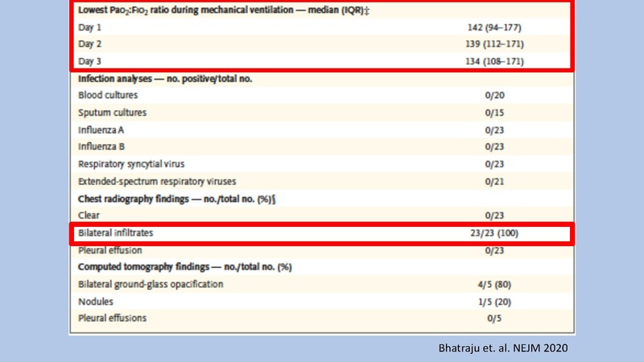Image resolution: width=644 pixels, height=362 pixels.
Task: Select the 'Bilateral infiltrates' row label
Action: [x=115, y=232]
